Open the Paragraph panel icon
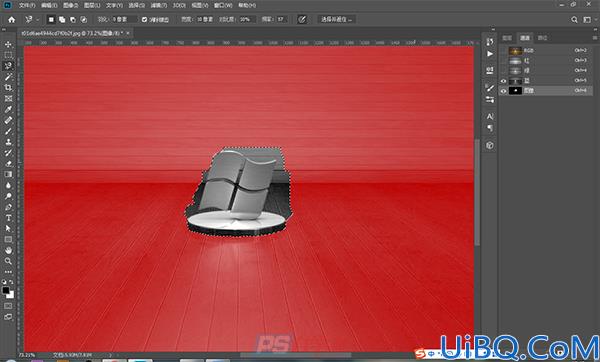This screenshot has height=362, width=600. [x=490, y=128]
